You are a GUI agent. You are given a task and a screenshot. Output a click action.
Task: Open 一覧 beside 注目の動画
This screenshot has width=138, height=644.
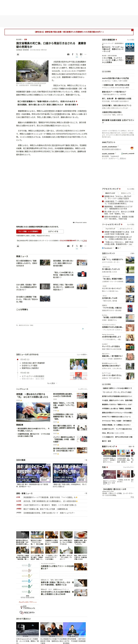click(x=86, y=460)
